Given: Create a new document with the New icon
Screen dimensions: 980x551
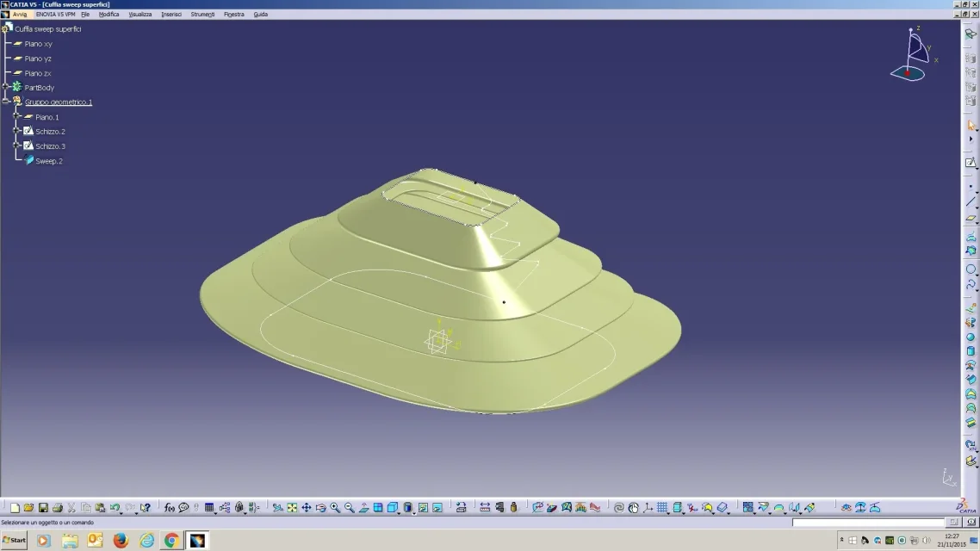Looking at the screenshot, I should 15,508.
